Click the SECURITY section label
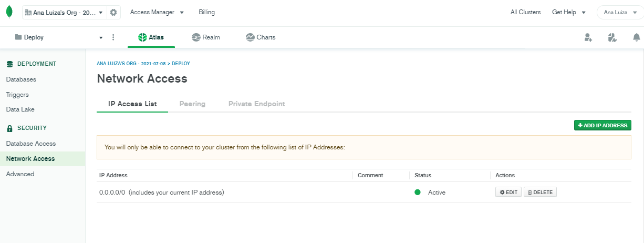Image resolution: width=644 pixels, height=243 pixels. click(x=32, y=128)
